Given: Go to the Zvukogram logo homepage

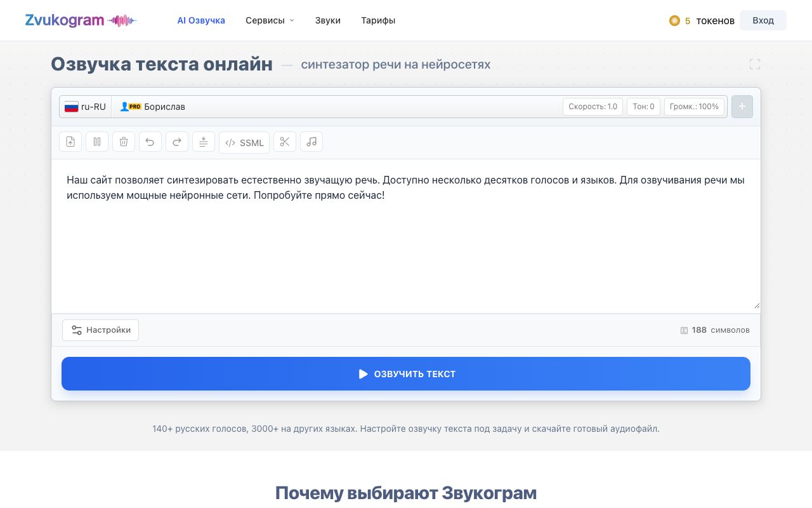Looking at the screenshot, I should point(81,20).
